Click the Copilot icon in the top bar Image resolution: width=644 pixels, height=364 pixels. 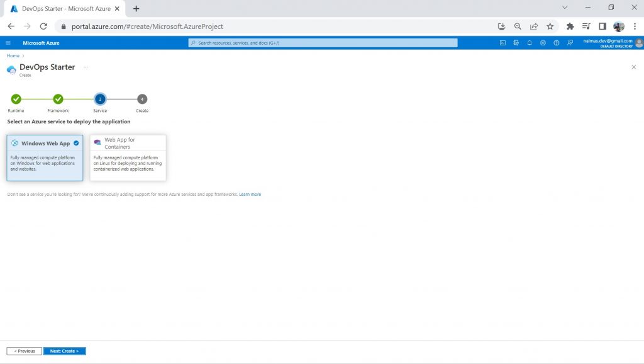point(517,43)
